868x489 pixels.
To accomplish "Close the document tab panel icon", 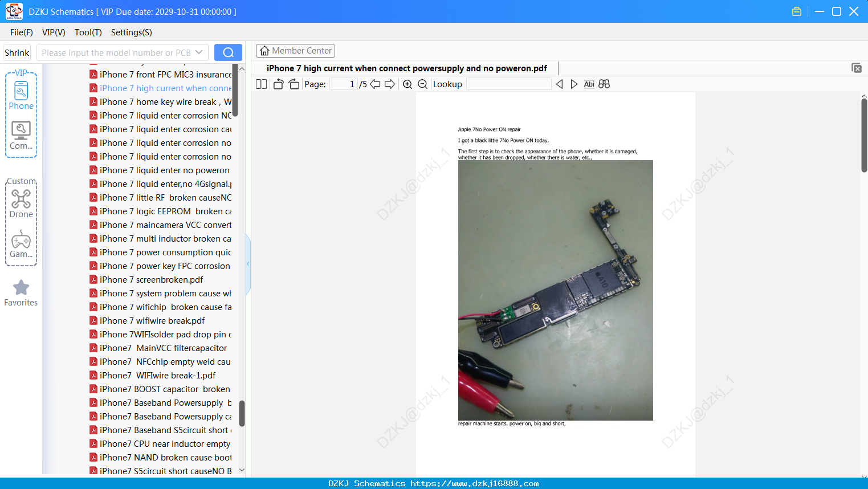I will coord(856,68).
